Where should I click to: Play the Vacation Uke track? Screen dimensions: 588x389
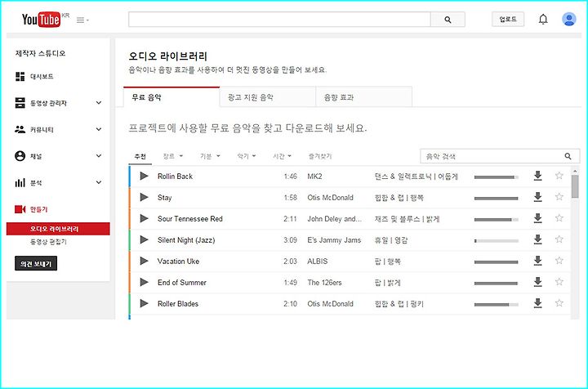coord(144,261)
